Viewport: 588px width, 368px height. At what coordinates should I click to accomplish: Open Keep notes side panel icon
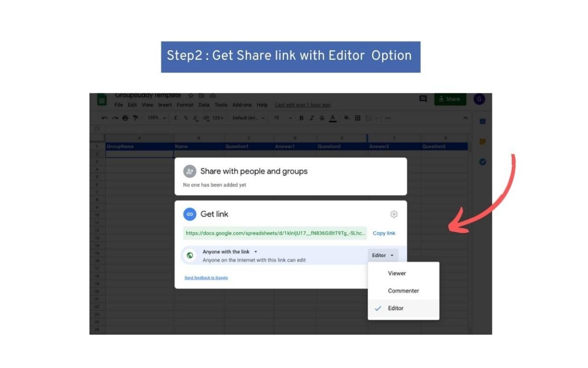tap(482, 142)
